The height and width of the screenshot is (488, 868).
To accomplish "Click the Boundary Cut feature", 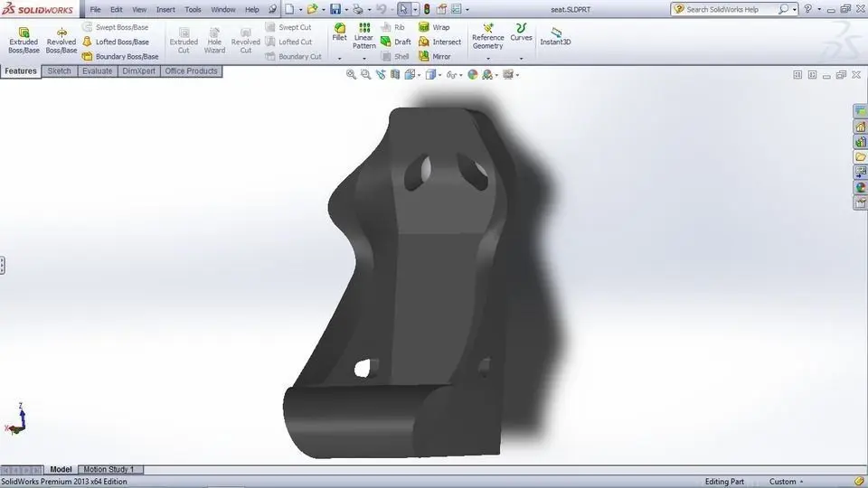I will click(293, 56).
